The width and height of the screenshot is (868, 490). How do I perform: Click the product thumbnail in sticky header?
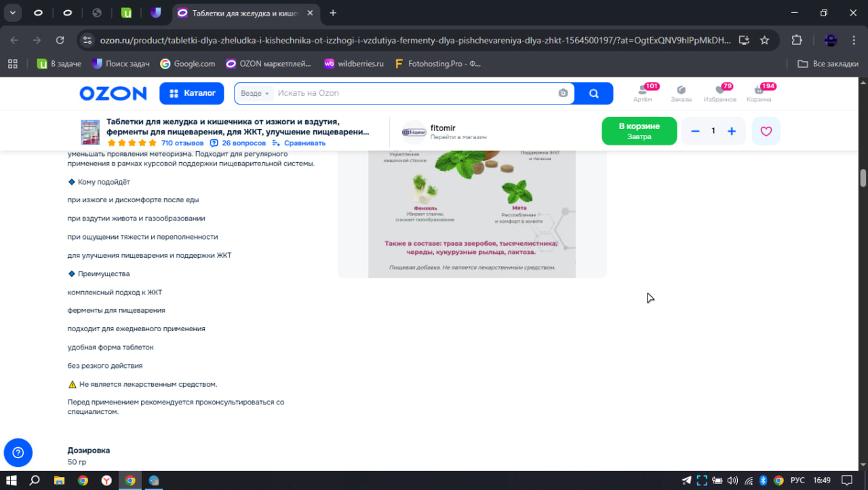tap(90, 132)
